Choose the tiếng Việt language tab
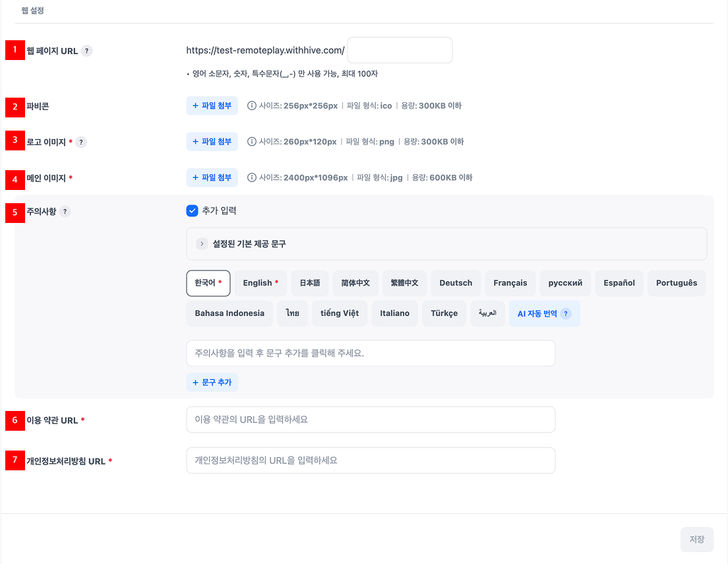 pyautogui.click(x=340, y=313)
